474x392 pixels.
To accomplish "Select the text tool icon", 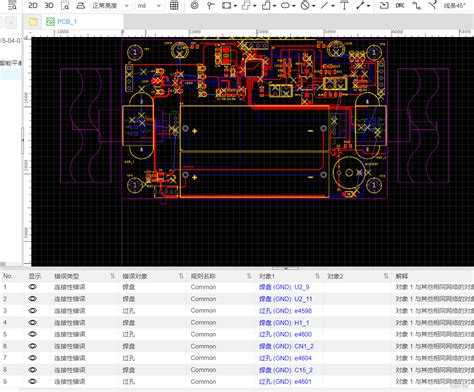I will click(344, 5).
